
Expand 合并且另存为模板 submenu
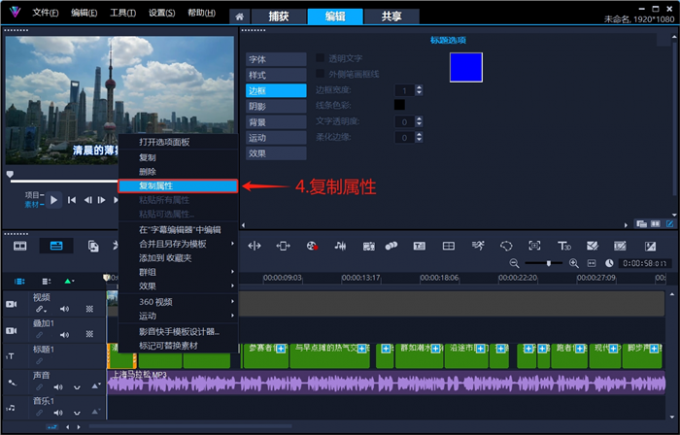232,244
